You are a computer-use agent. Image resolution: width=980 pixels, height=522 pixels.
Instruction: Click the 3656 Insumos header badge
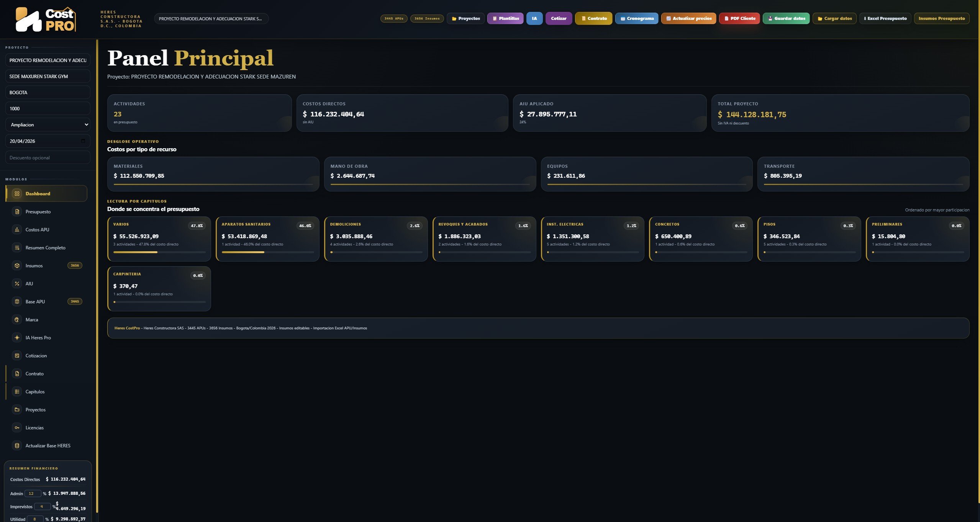click(427, 18)
